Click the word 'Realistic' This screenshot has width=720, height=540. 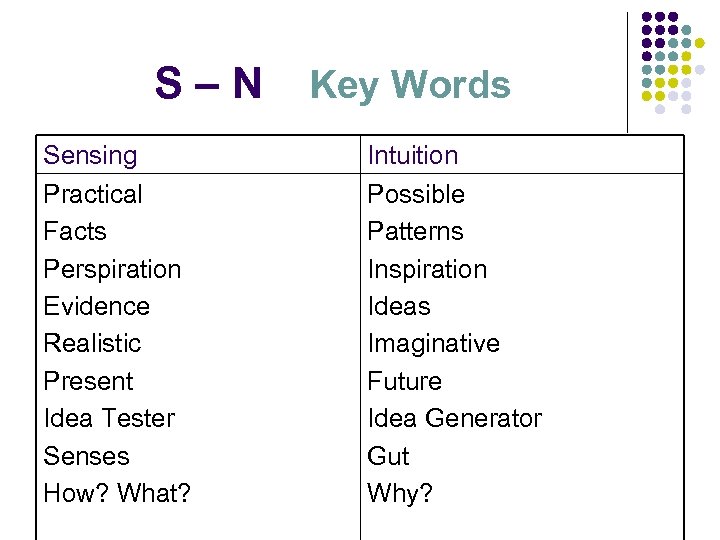pyautogui.click(x=92, y=343)
